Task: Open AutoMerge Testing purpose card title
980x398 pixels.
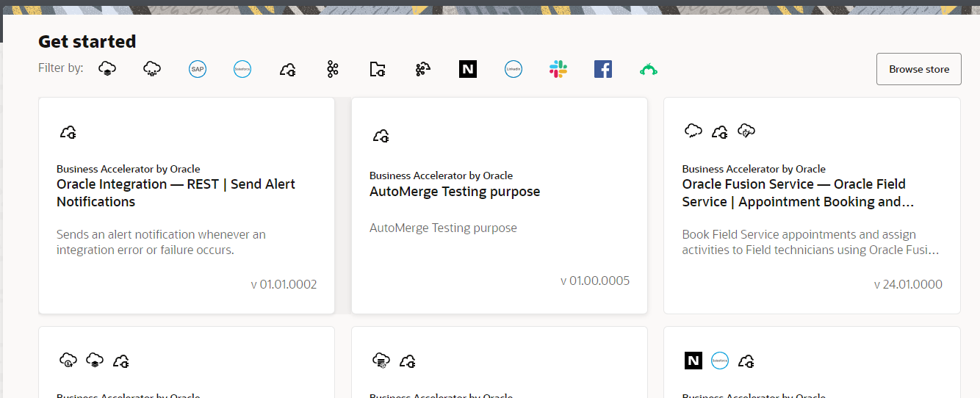Action: tap(455, 192)
